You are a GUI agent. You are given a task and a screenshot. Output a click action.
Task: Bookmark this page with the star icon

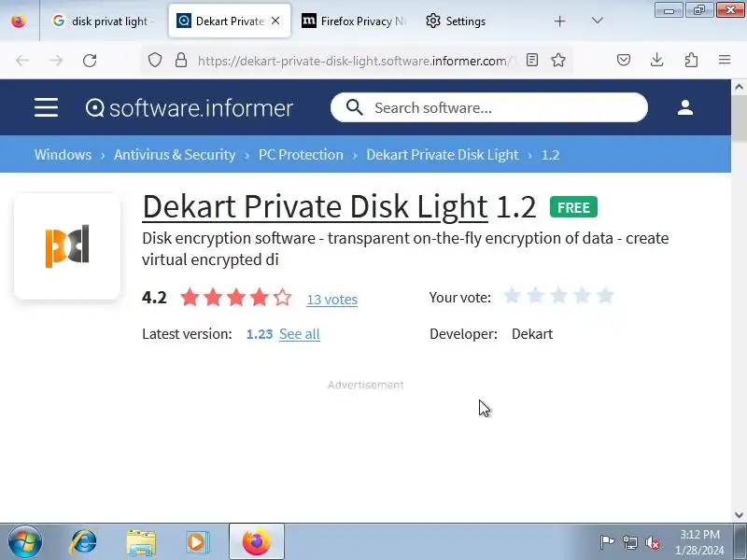(558, 60)
